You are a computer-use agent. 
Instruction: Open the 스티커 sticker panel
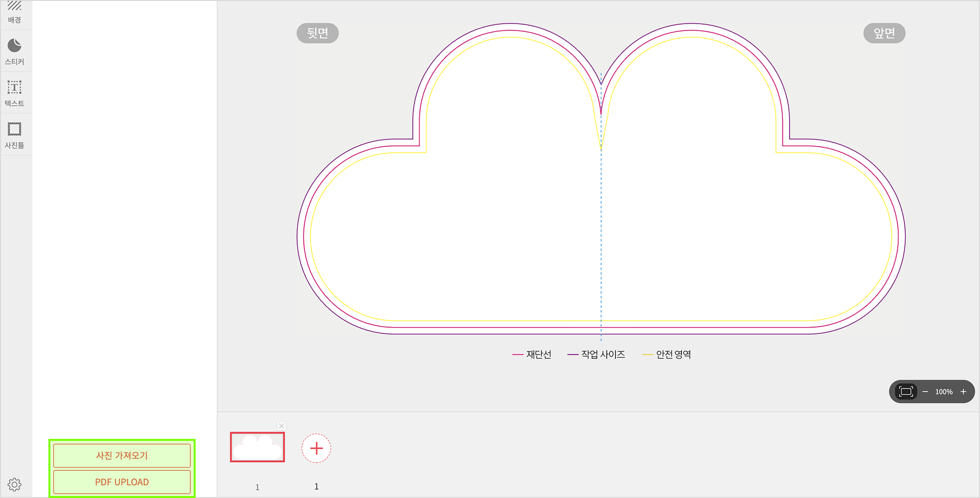(15, 51)
